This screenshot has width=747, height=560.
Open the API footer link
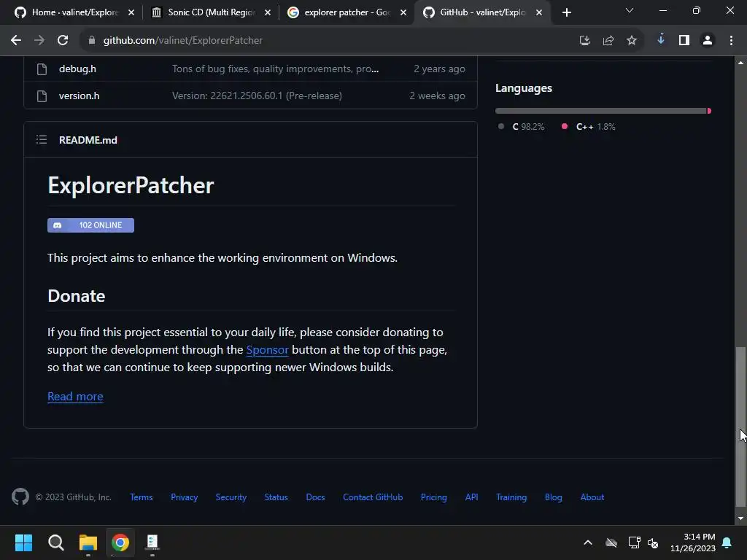(472, 497)
